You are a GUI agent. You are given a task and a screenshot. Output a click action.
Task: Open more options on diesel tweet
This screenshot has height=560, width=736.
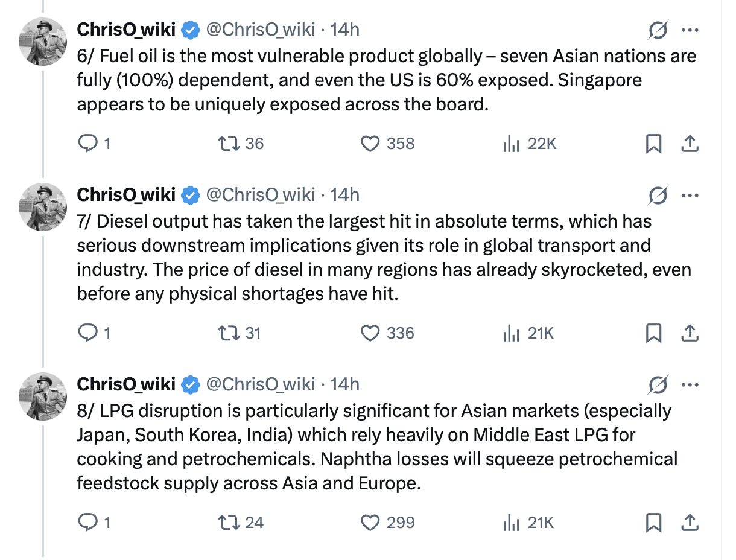click(x=690, y=195)
